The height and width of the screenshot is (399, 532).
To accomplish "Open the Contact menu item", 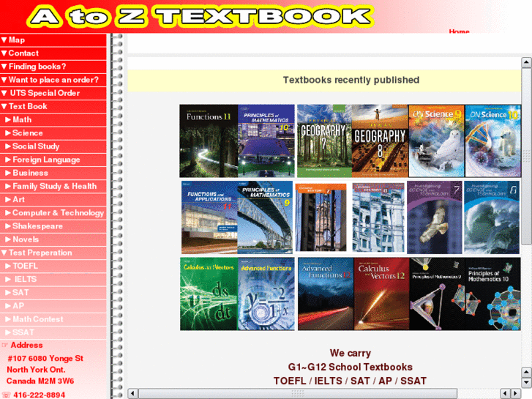I will click(53, 53).
